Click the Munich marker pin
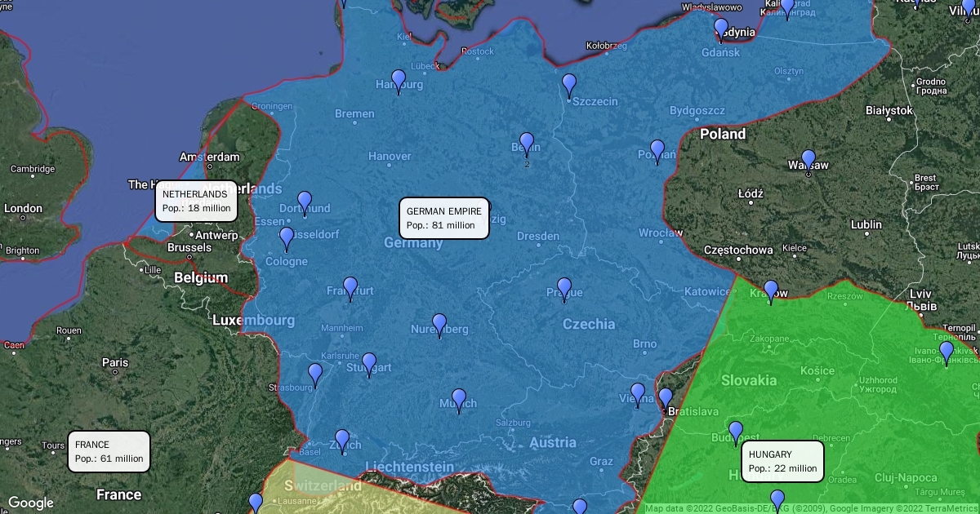Screen dimensions: 980x514 (x=459, y=401)
